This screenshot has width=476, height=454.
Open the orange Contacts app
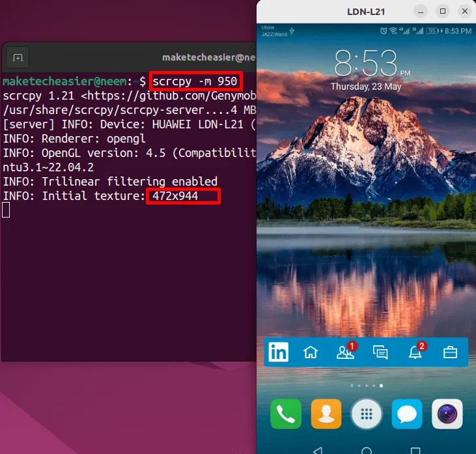(x=326, y=414)
